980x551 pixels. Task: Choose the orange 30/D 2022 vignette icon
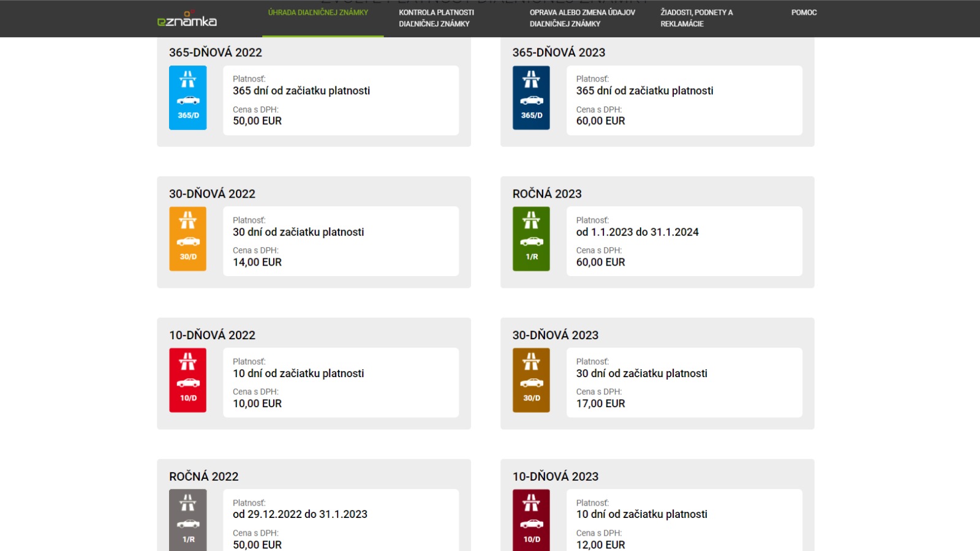[x=188, y=239]
